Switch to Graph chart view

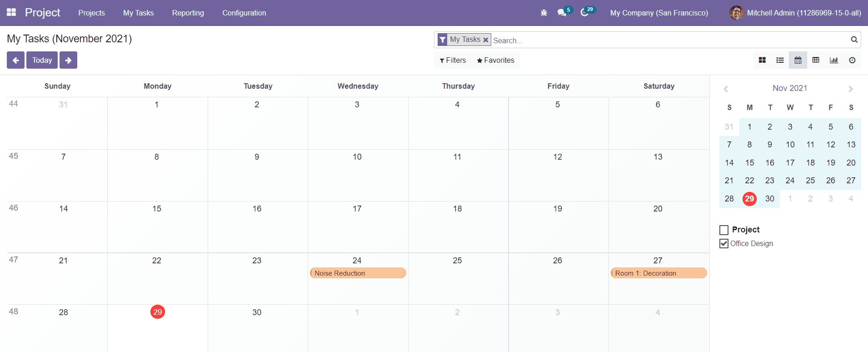[x=834, y=60]
